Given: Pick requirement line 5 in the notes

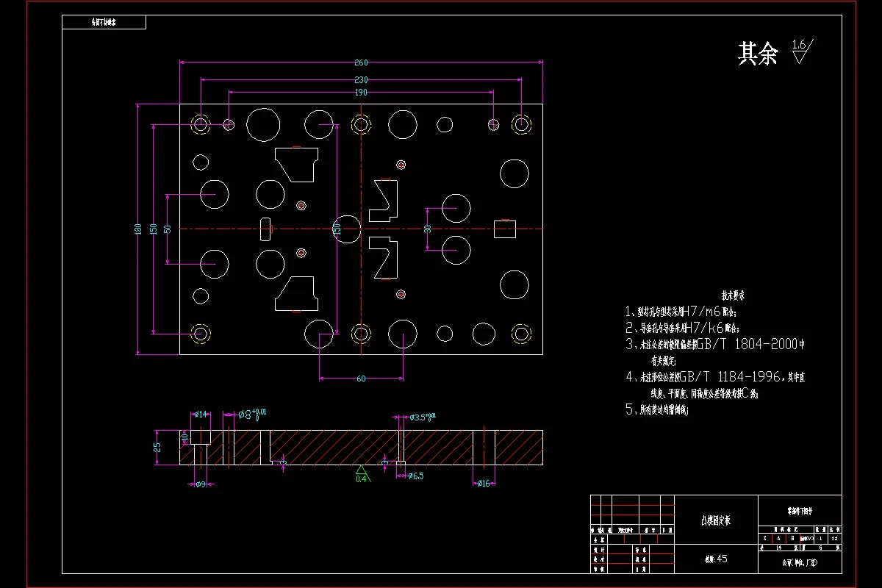Looking at the screenshot, I should pyautogui.click(x=656, y=410).
